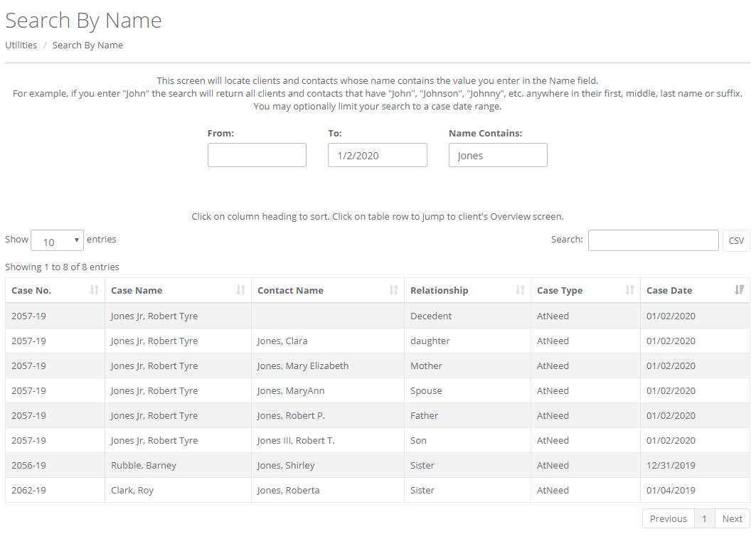Viewport: 756px width, 539px height.
Task: Open Utilities breadcrumb link
Action: click(21, 45)
